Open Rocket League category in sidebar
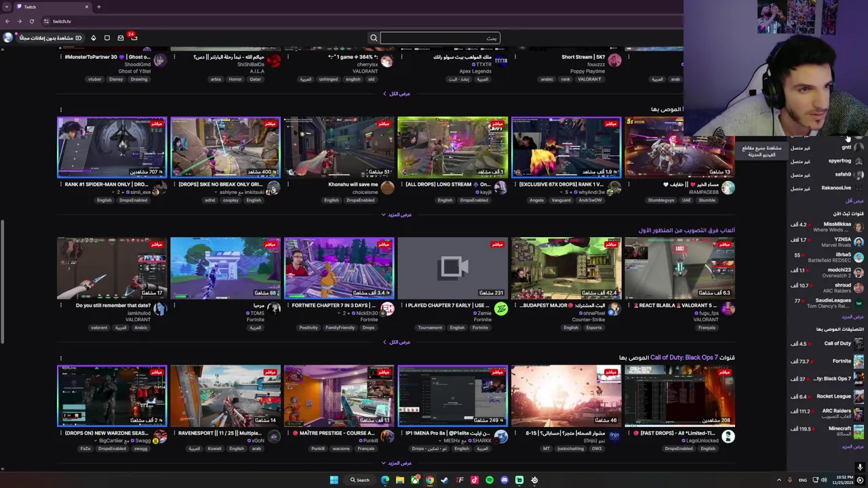Viewport: 868px width, 488px height. coord(827,396)
